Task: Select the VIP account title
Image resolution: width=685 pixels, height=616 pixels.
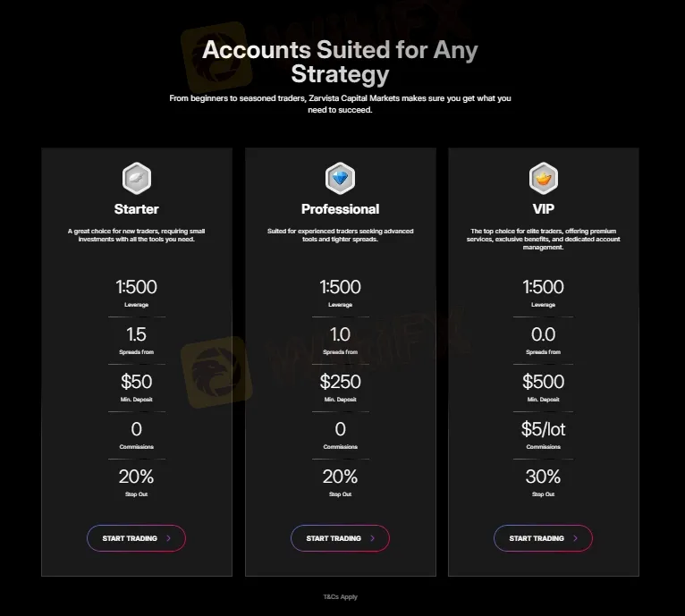Action: click(x=543, y=209)
